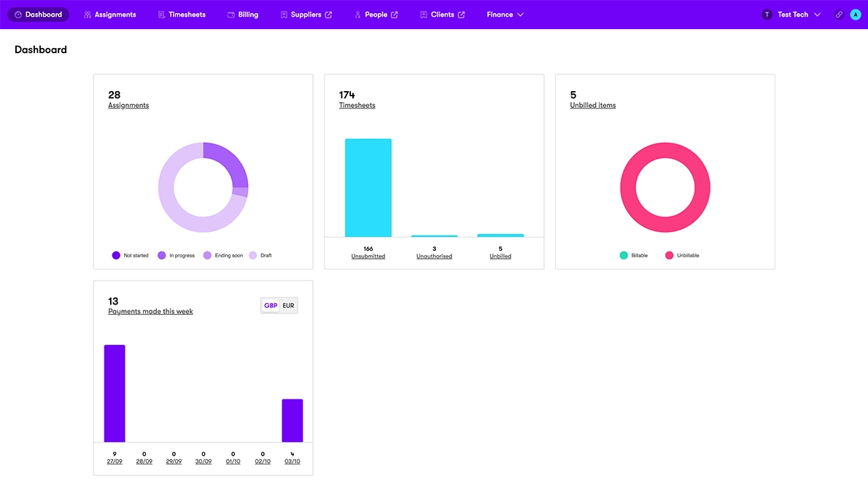
Task: Open the Assignments link in the 28 card
Action: [128, 105]
